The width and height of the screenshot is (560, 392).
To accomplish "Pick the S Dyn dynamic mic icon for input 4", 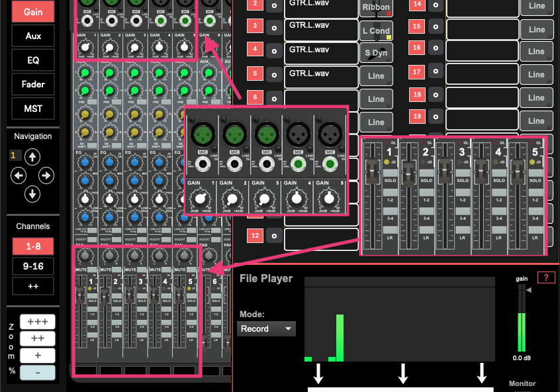I will 376,53.
